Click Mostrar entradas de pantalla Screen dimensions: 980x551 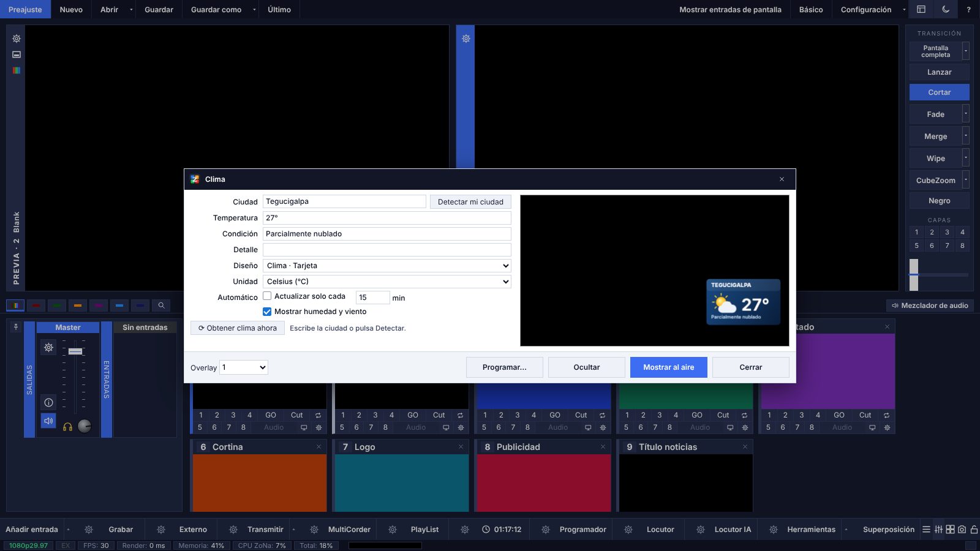point(730,9)
